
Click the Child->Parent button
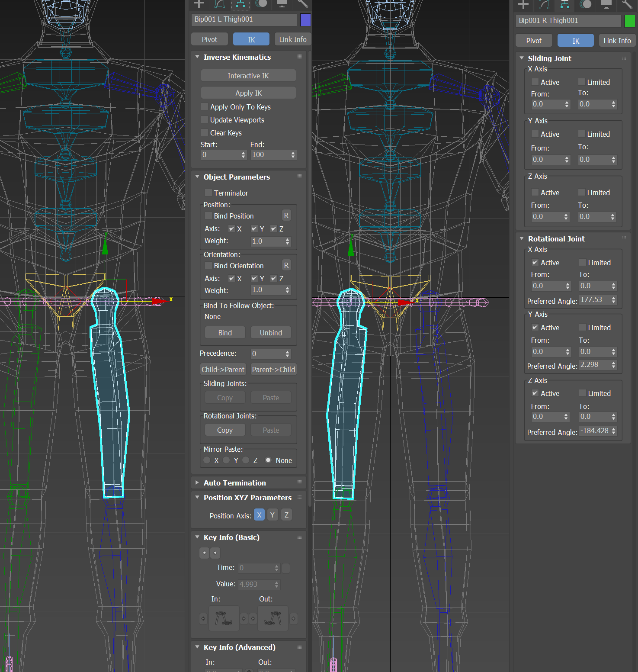223,370
